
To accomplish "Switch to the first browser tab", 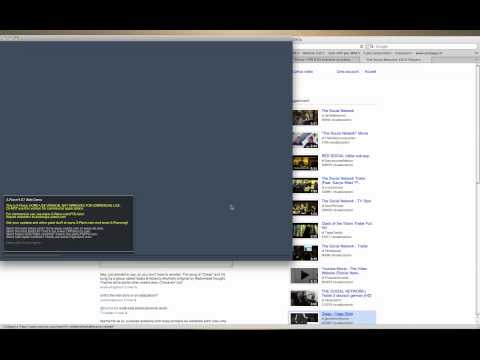I will (326, 60).
